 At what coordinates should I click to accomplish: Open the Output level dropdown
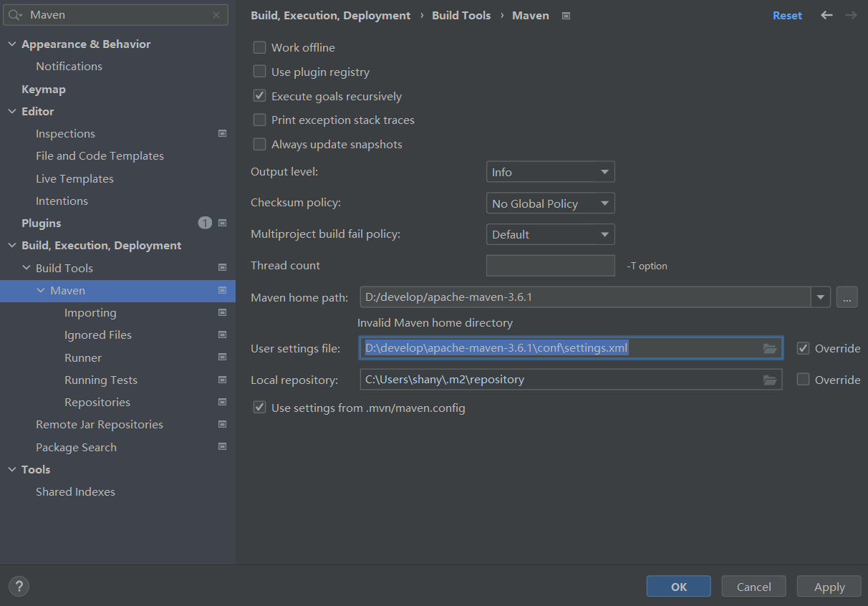[550, 172]
